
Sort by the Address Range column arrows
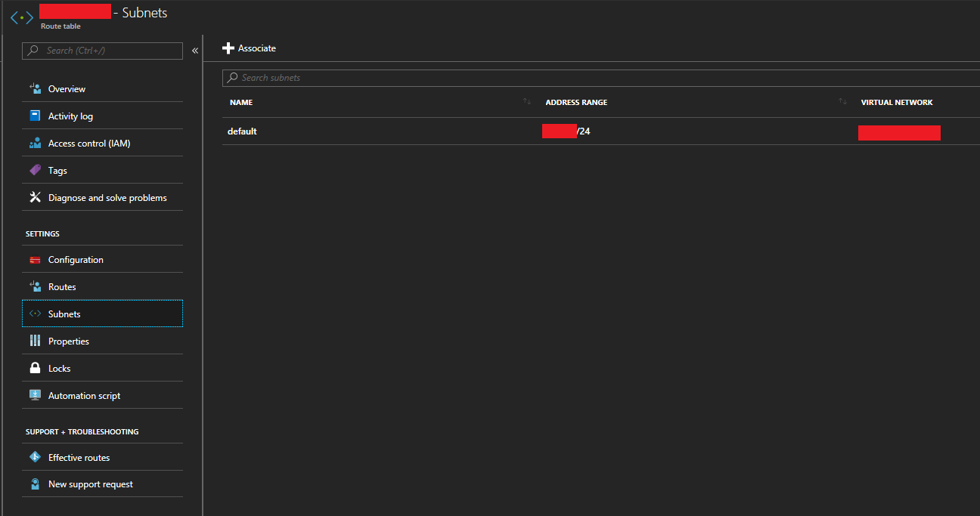(842, 102)
